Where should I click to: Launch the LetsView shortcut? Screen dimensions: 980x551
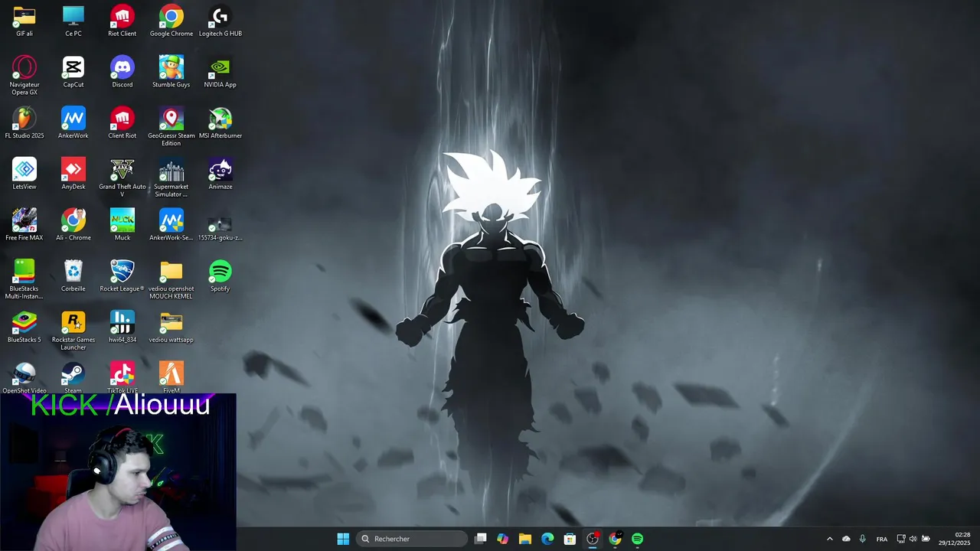(24, 174)
